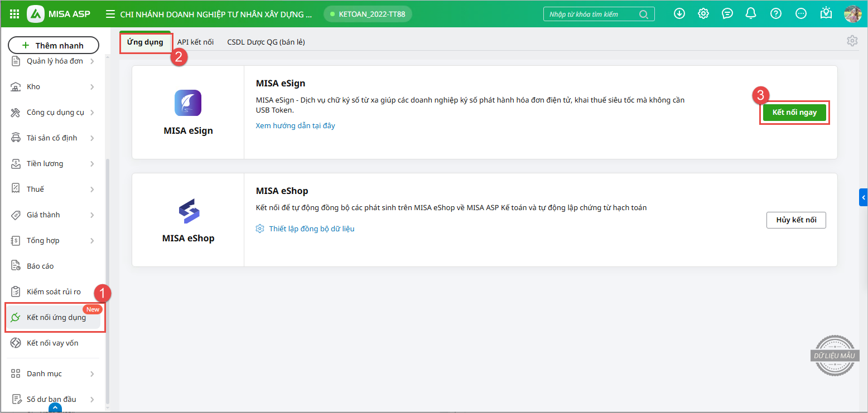Click Kết nối ngay for MISA eSign
The image size is (868, 413).
(794, 112)
